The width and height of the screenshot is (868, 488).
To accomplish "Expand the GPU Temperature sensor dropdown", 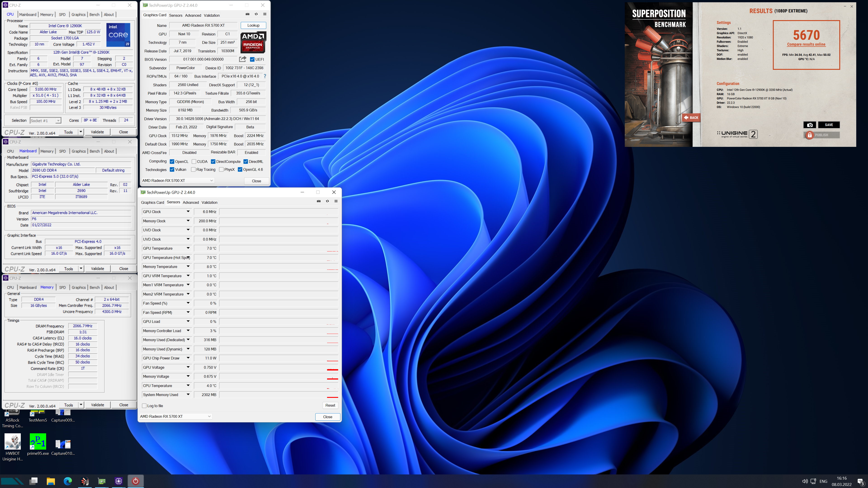I will click(188, 248).
